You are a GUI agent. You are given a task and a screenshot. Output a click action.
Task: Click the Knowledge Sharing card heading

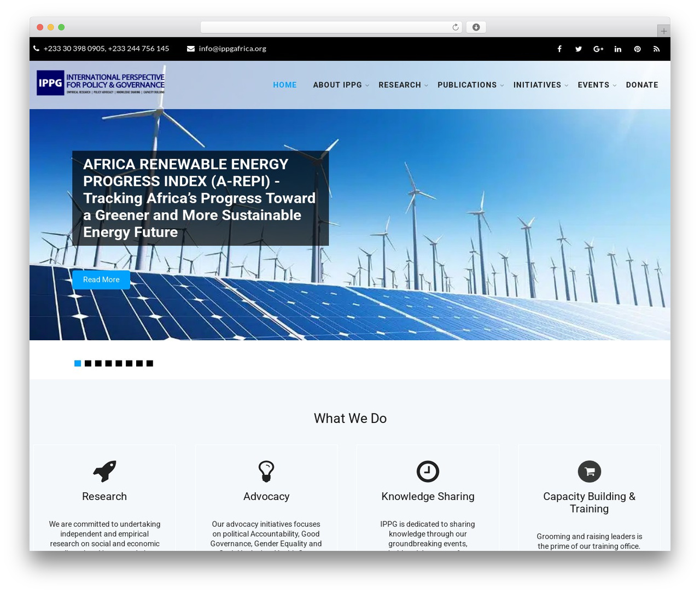click(428, 497)
